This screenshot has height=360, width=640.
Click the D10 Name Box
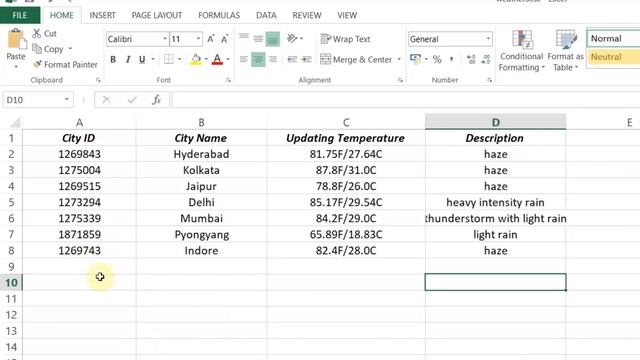[33, 100]
